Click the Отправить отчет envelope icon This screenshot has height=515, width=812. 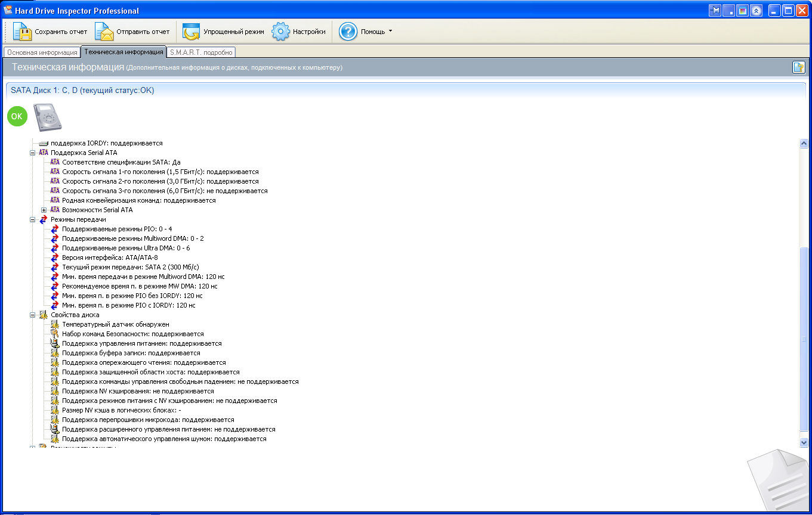click(x=104, y=32)
